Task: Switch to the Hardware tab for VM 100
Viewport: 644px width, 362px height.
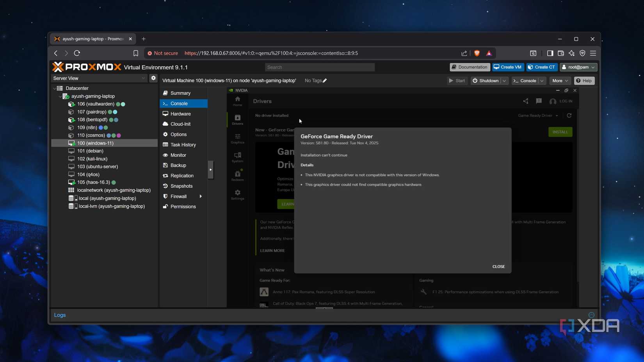Action: pos(181,114)
